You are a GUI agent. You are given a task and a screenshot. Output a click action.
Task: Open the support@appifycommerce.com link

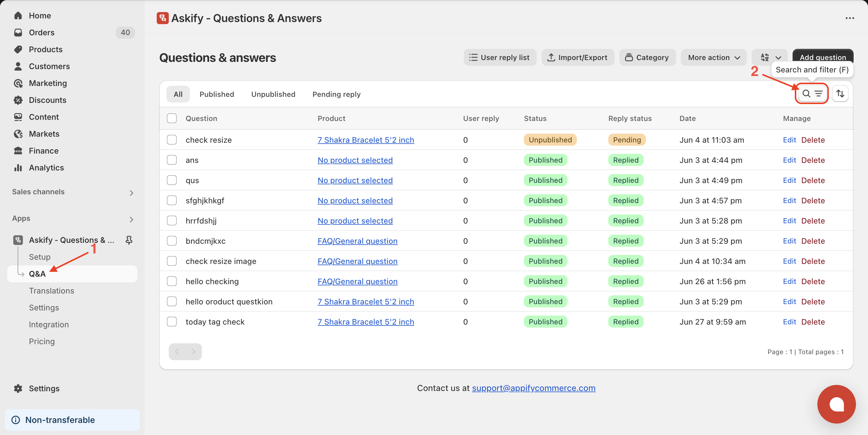pyautogui.click(x=533, y=388)
